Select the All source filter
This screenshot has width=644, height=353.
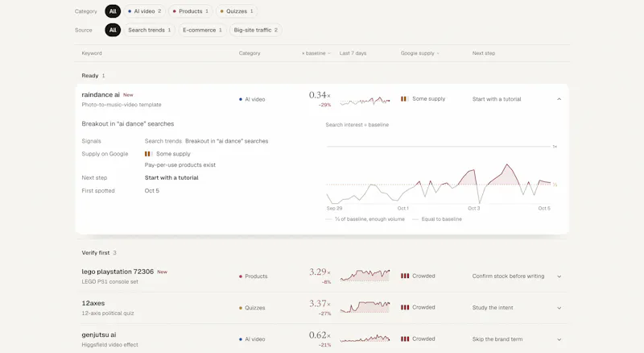click(113, 30)
